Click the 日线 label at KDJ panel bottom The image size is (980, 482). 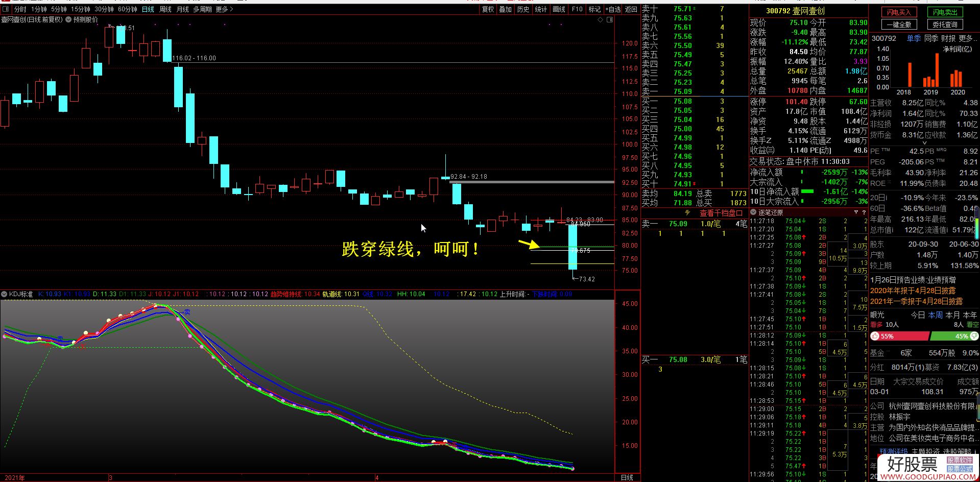point(627,477)
